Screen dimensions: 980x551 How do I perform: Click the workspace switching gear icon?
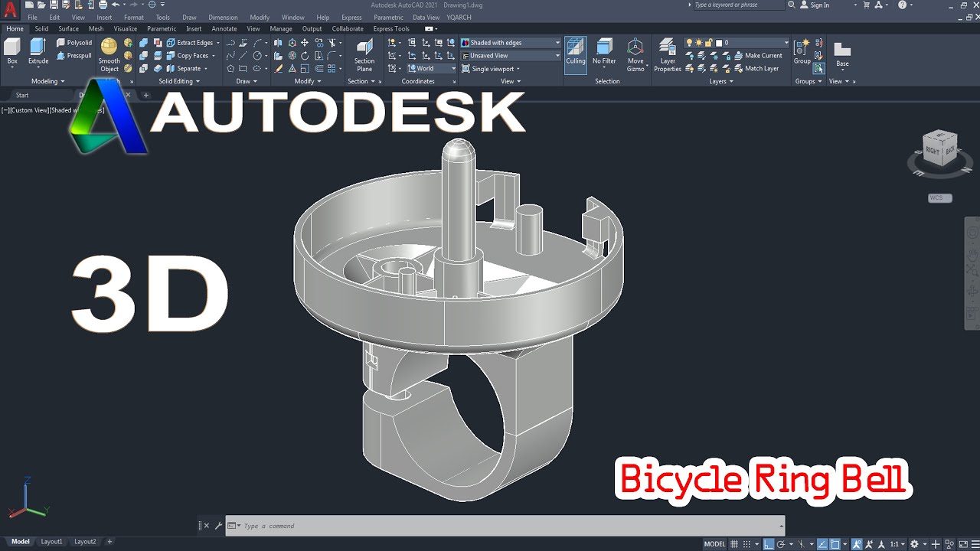(x=914, y=543)
